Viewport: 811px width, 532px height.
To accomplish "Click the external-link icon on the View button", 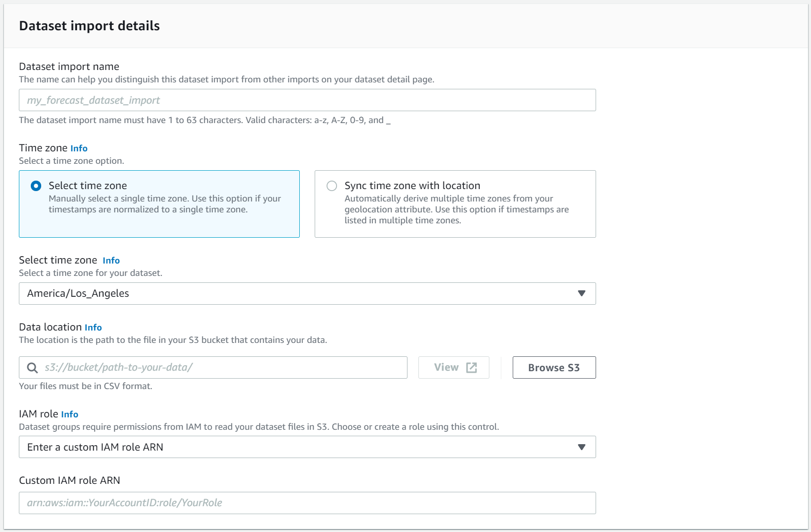I will pyautogui.click(x=471, y=367).
